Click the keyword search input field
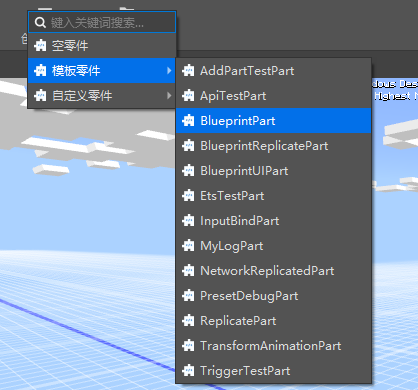 [102, 22]
